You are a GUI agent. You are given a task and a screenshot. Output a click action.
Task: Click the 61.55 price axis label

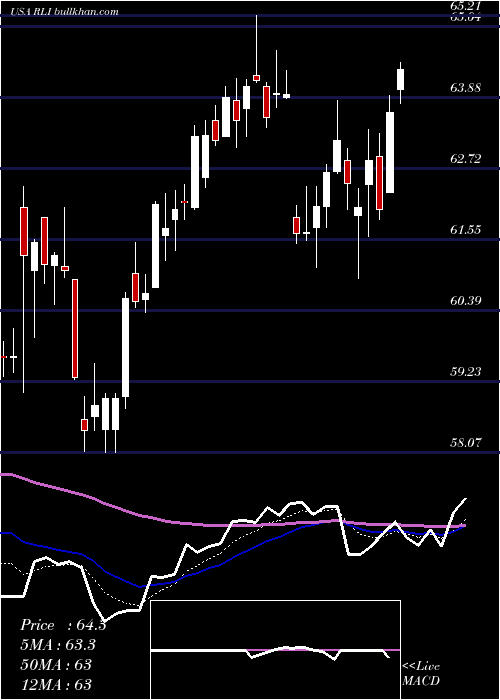(x=466, y=229)
